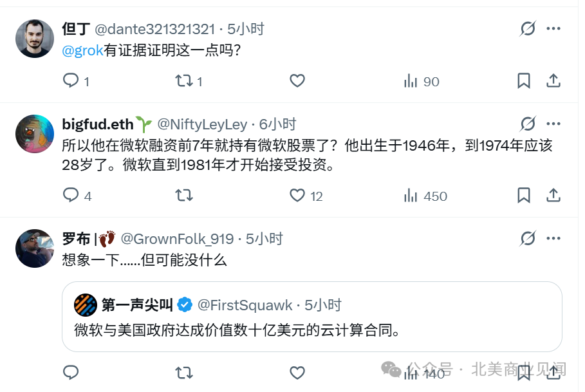This screenshot has width=585, height=392.
Task: Bookmark 但丁's tweet
Action: pyautogui.click(x=524, y=81)
